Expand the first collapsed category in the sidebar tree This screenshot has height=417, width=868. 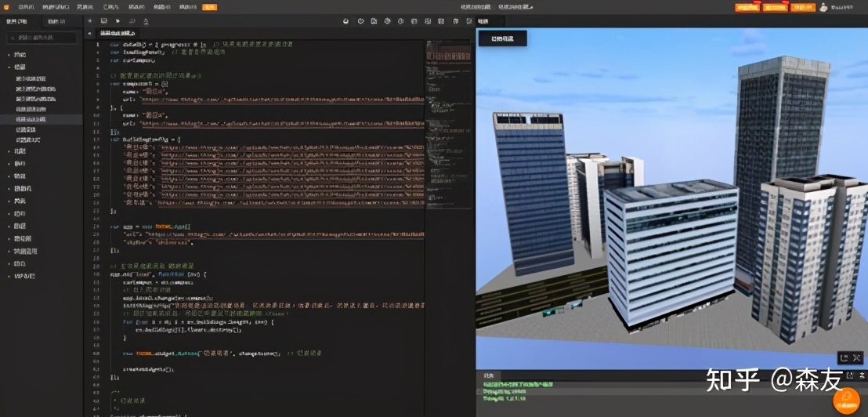click(9, 55)
